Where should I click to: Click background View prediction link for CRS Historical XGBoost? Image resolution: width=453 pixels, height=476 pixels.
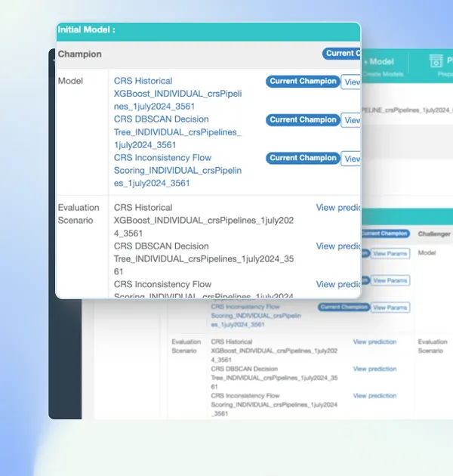(374, 342)
